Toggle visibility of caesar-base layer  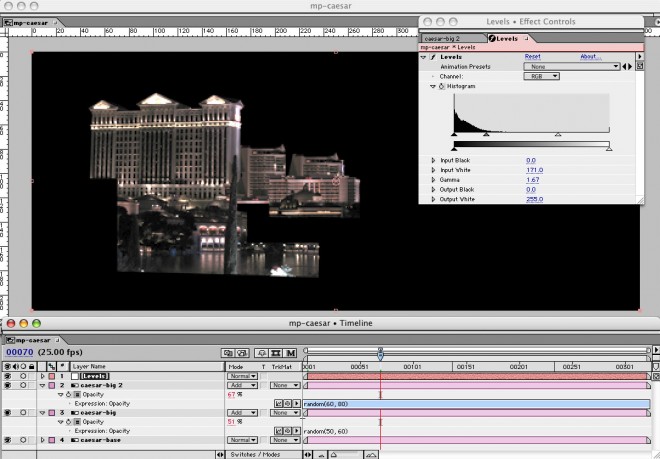(x=9, y=440)
